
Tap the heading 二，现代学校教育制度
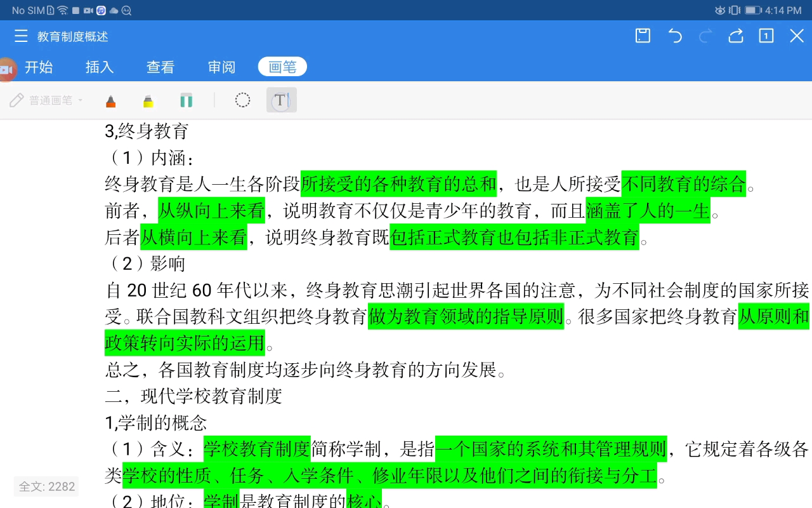tap(193, 396)
